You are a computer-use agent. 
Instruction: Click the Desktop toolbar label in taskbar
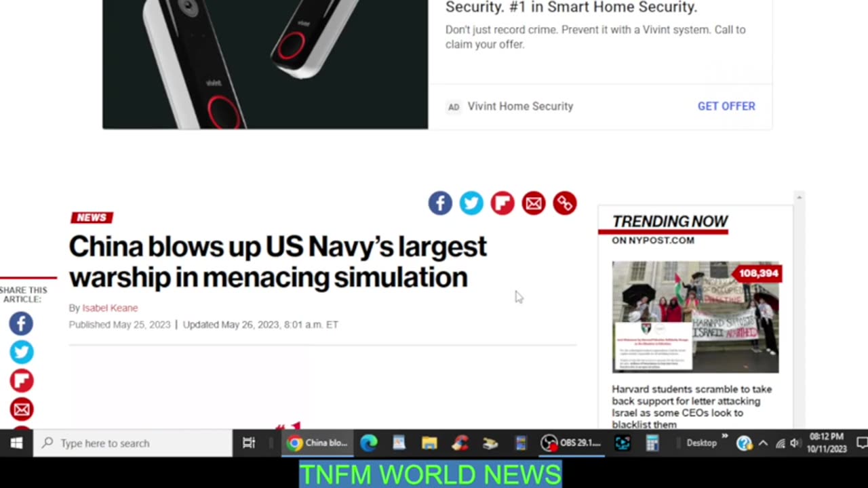point(701,443)
